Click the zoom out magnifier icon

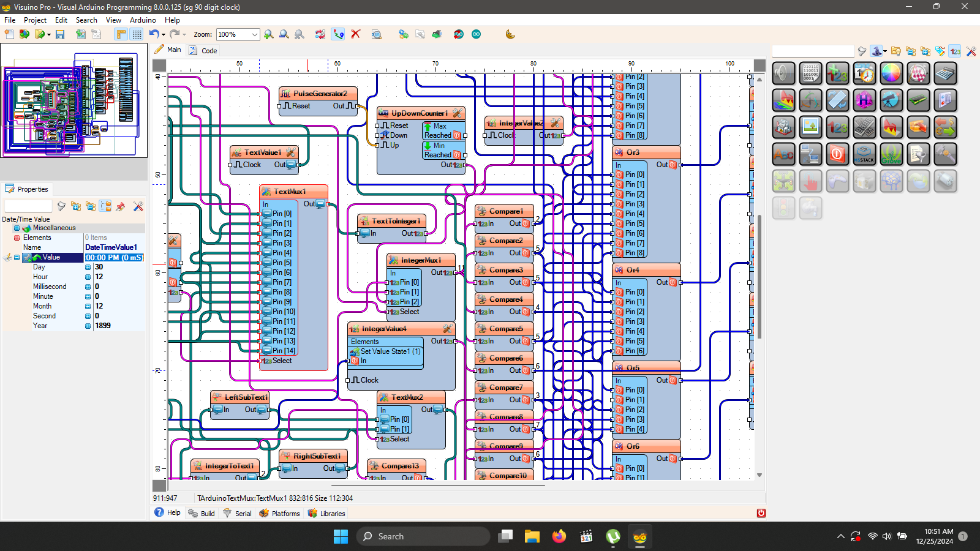284,34
